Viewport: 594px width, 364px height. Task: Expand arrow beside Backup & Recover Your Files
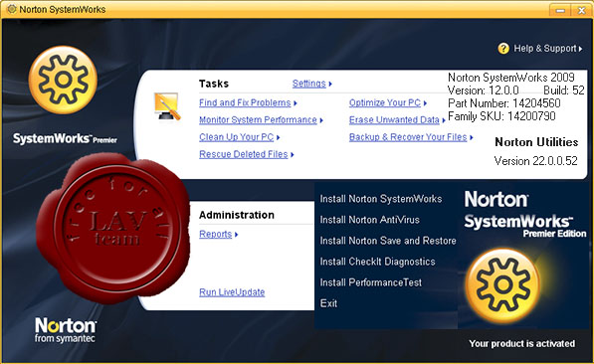click(x=472, y=137)
